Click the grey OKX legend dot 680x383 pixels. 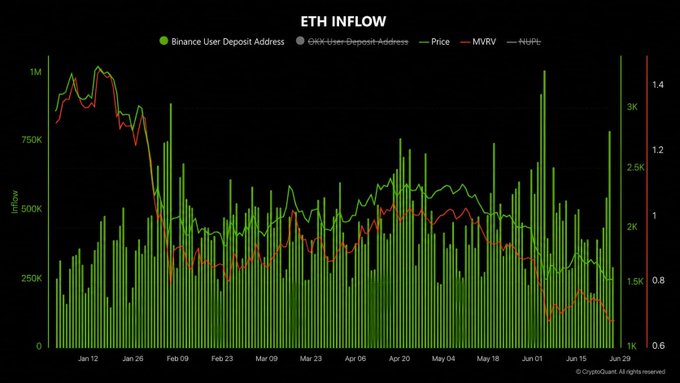click(x=300, y=41)
